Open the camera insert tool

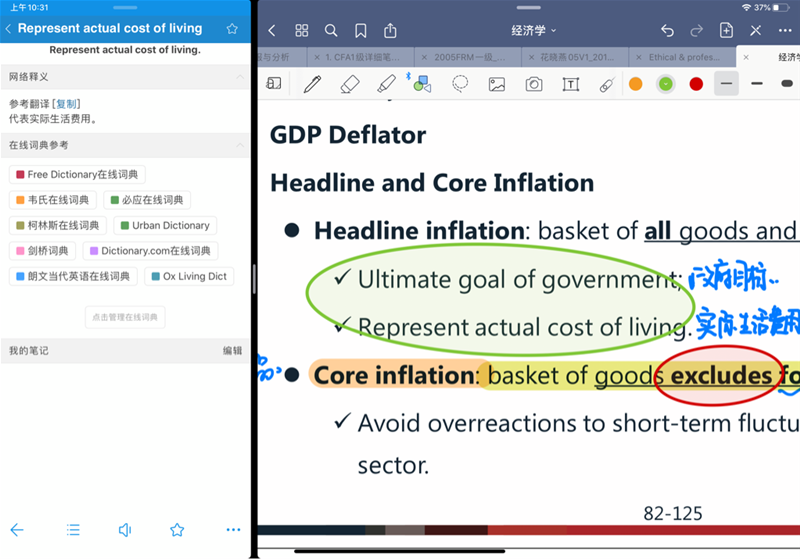pyautogui.click(x=534, y=84)
